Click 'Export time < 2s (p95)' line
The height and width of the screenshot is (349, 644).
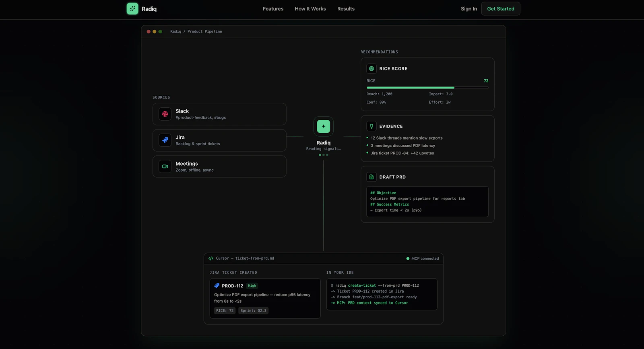(x=396, y=210)
